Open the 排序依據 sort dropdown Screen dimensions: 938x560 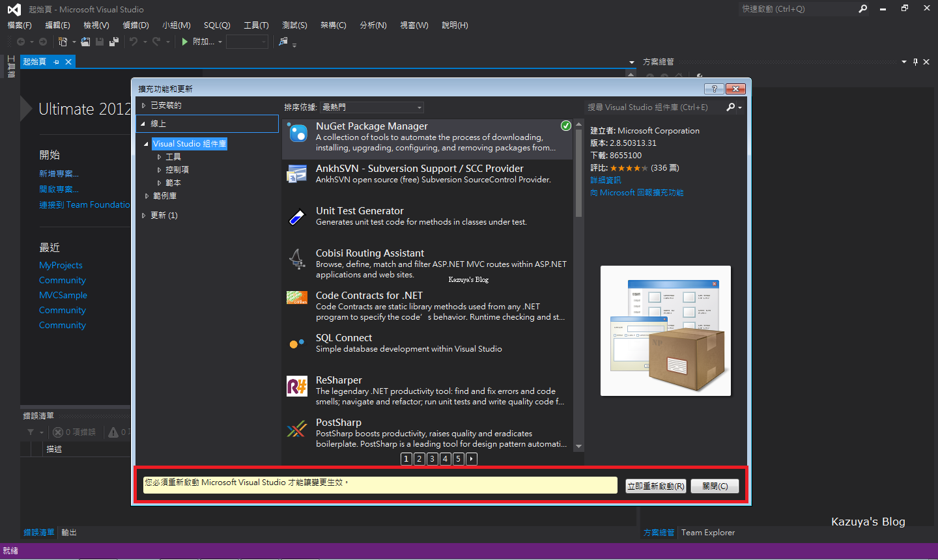click(x=372, y=107)
